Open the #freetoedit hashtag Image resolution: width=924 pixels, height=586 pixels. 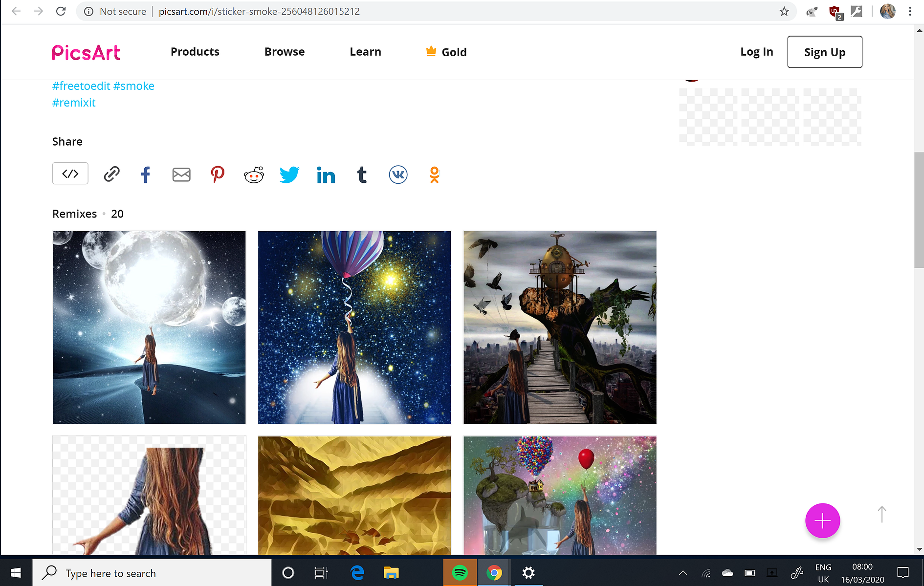tap(81, 86)
